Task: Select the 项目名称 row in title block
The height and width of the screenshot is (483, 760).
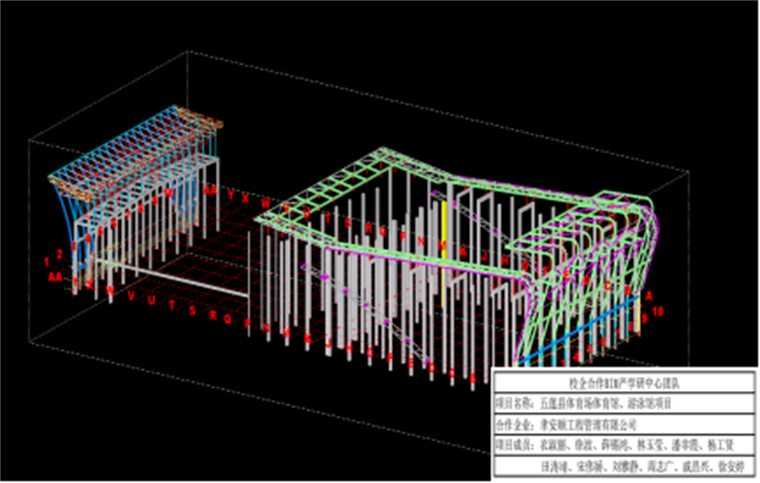Action: click(622, 403)
